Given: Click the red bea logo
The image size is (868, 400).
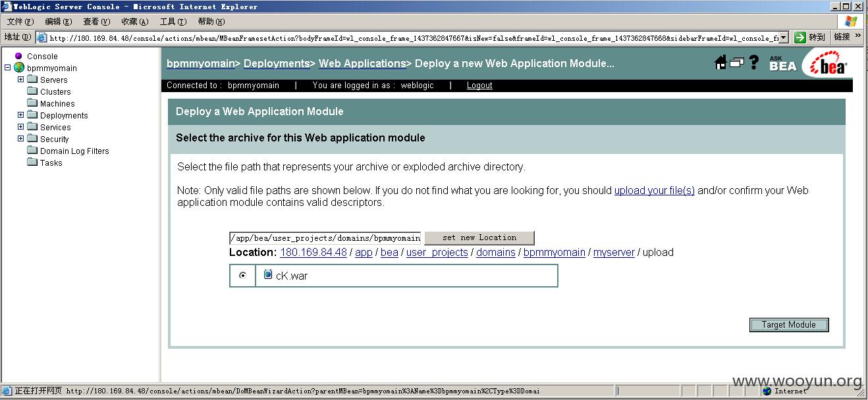Looking at the screenshot, I should (x=829, y=64).
